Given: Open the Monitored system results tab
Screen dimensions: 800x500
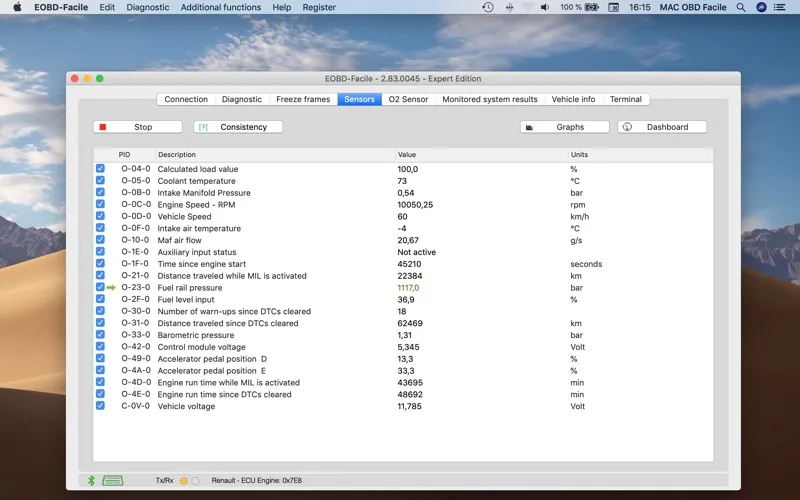Looking at the screenshot, I should pyautogui.click(x=490, y=99).
